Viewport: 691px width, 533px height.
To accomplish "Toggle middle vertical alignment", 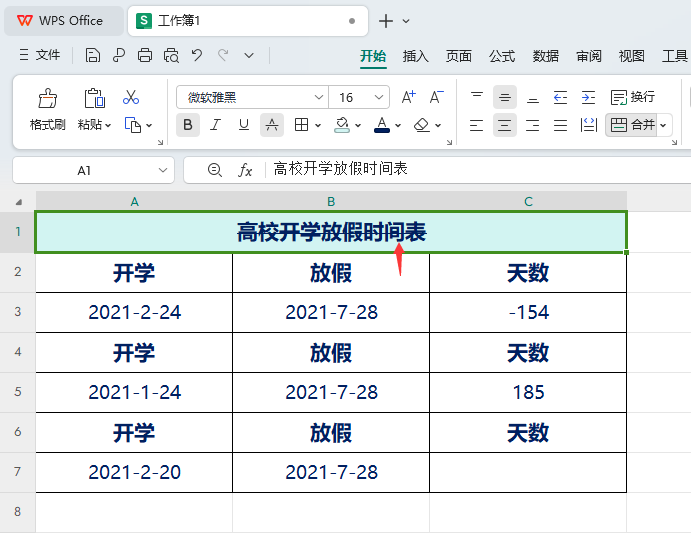I will click(505, 97).
